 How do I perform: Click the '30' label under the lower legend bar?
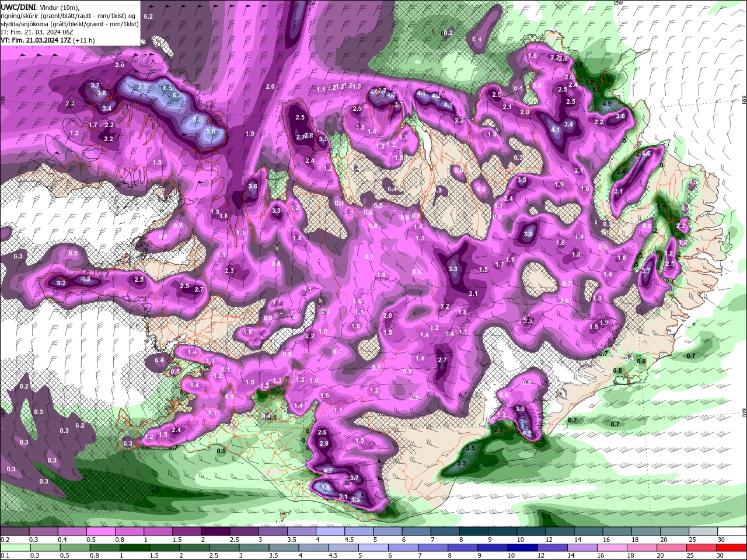[x=720, y=556]
